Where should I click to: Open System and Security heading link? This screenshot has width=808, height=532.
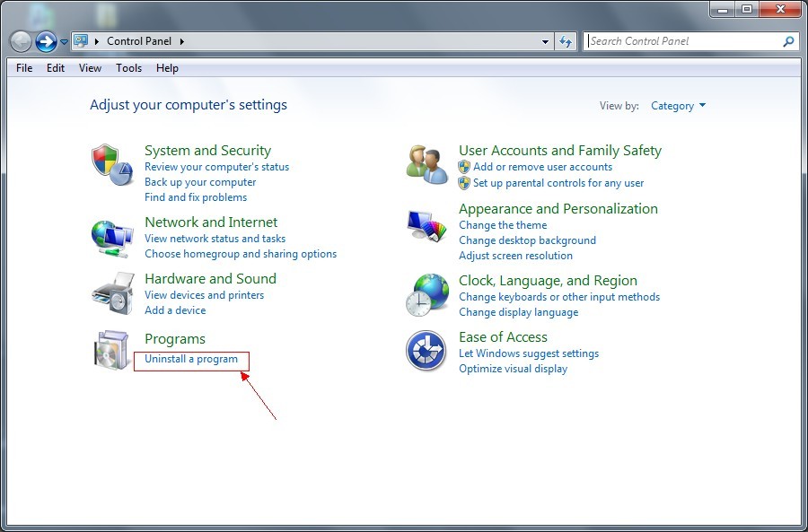point(207,151)
